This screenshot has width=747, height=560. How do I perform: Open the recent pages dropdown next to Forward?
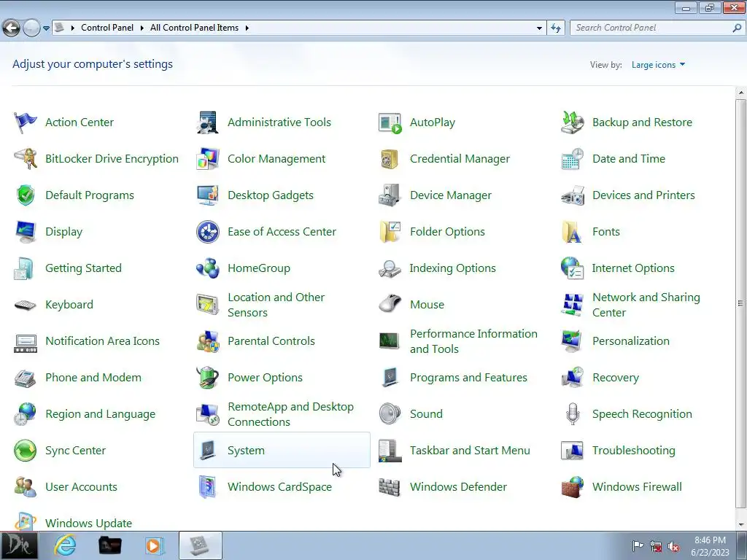tap(46, 28)
